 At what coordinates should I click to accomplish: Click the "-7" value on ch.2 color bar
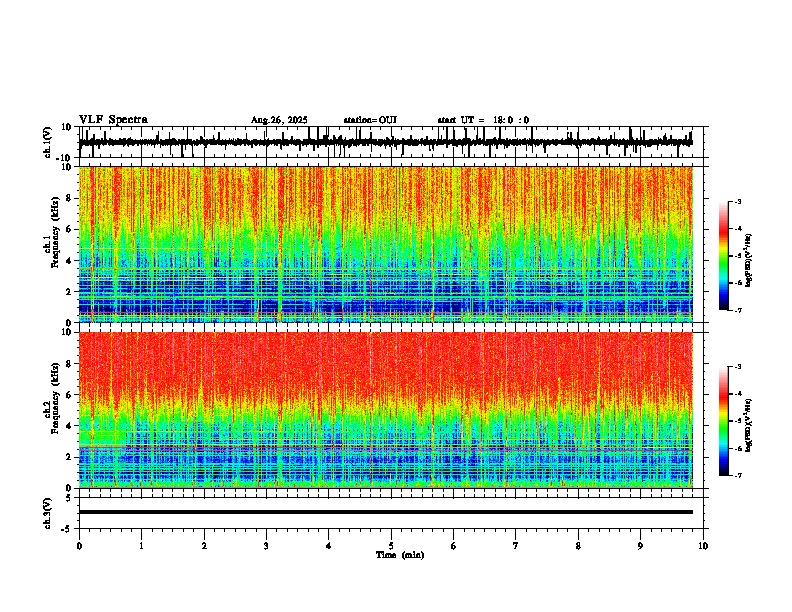[738, 475]
